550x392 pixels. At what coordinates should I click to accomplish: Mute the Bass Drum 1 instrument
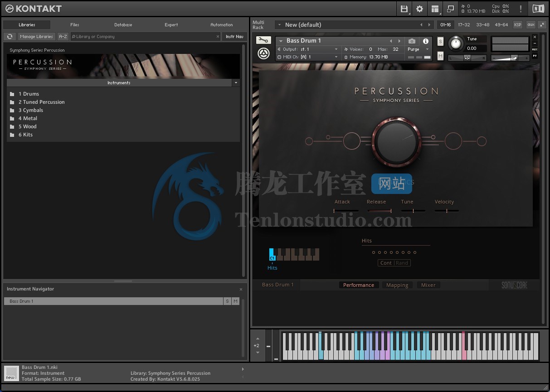coord(440,56)
